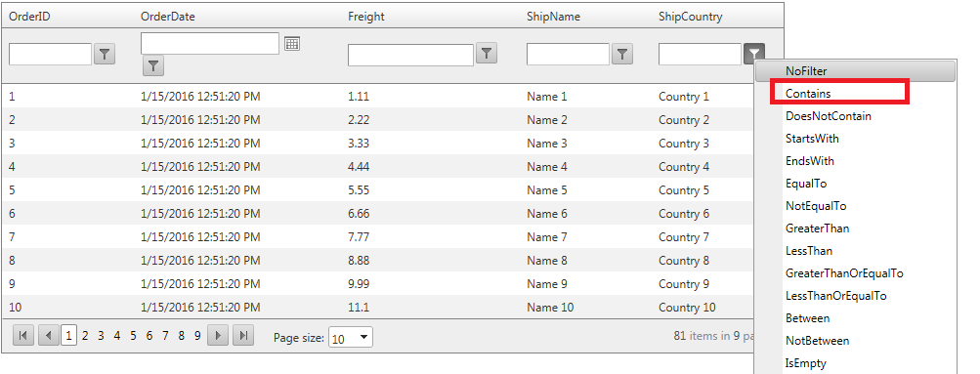Click the Freight value 11.1
Image resolution: width=980 pixels, height=374 pixels.
coord(359,308)
